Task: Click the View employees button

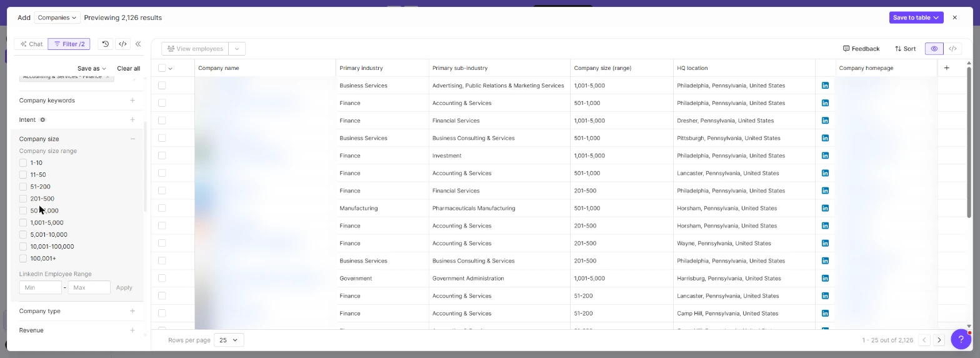Action: tap(195, 49)
